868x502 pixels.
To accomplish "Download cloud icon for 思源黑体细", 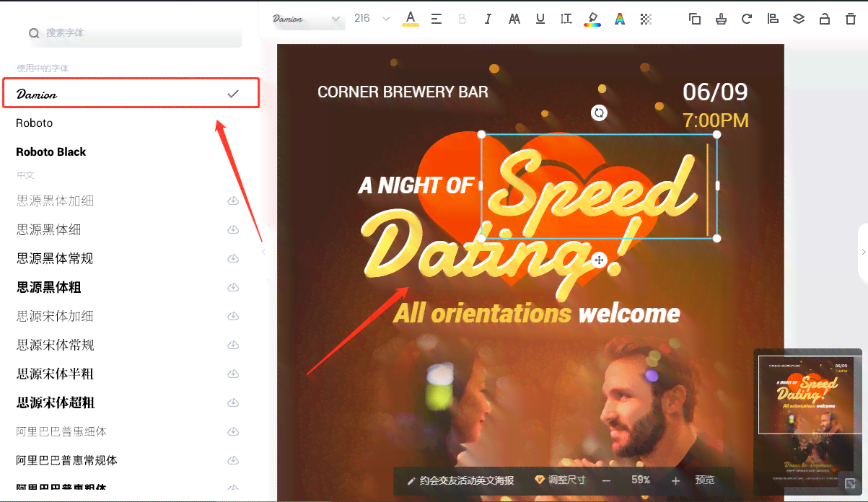I will (233, 229).
